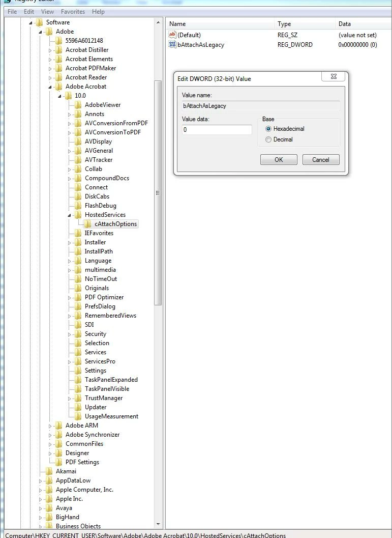Click the IEFavorites folder icon
The width and height of the screenshot is (392, 538).
click(x=78, y=233)
